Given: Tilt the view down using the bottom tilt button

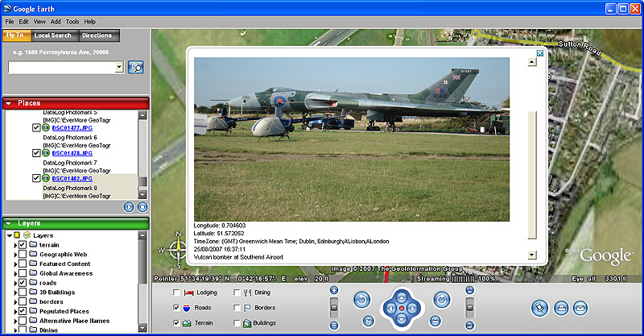Looking at the screenshot, I should (x=470, y=326).
